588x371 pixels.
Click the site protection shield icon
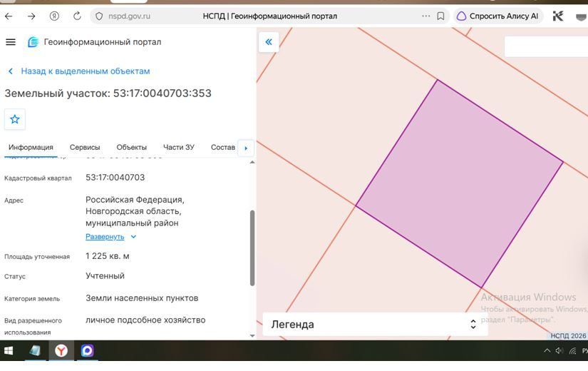(x=99, y=16)
